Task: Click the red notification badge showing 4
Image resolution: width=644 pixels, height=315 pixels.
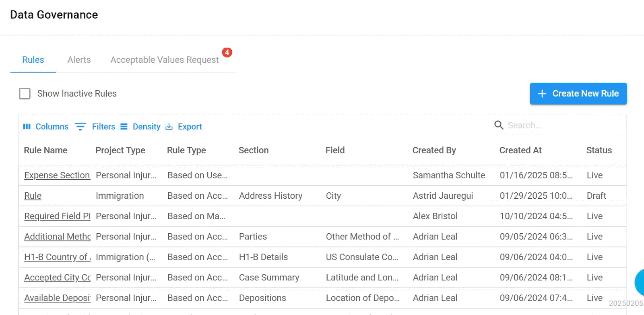Action: click(227, 52)
